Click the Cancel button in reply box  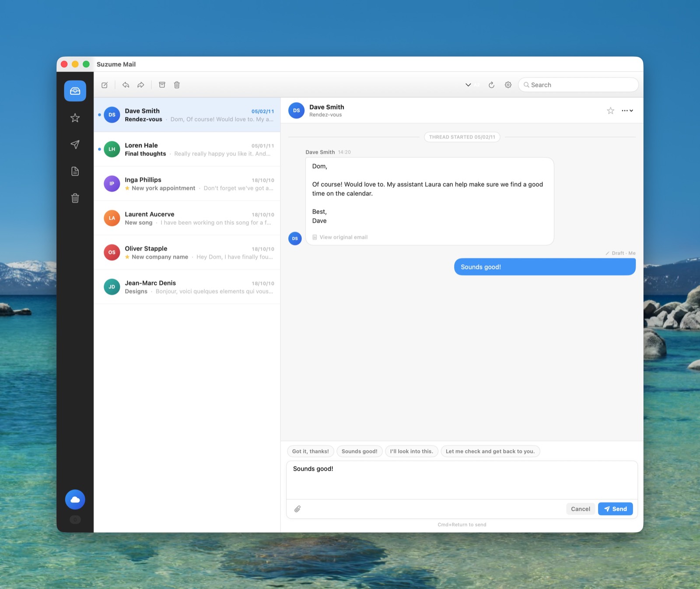[x=580, y=509]
